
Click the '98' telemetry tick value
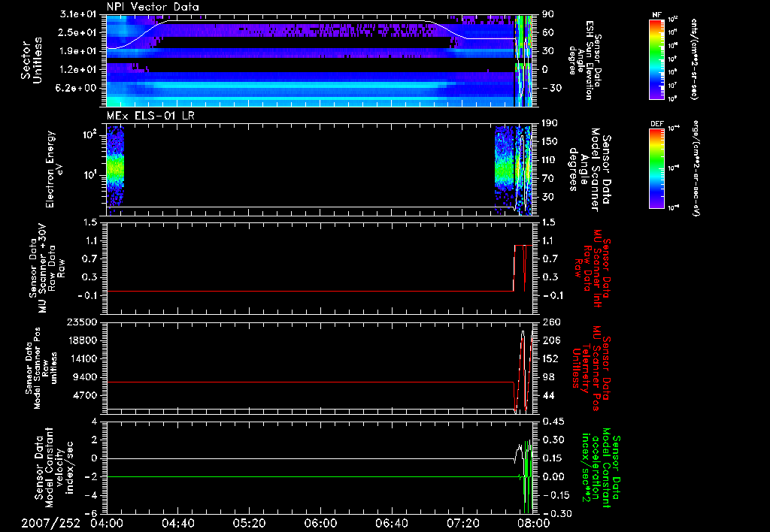point(547,377)
